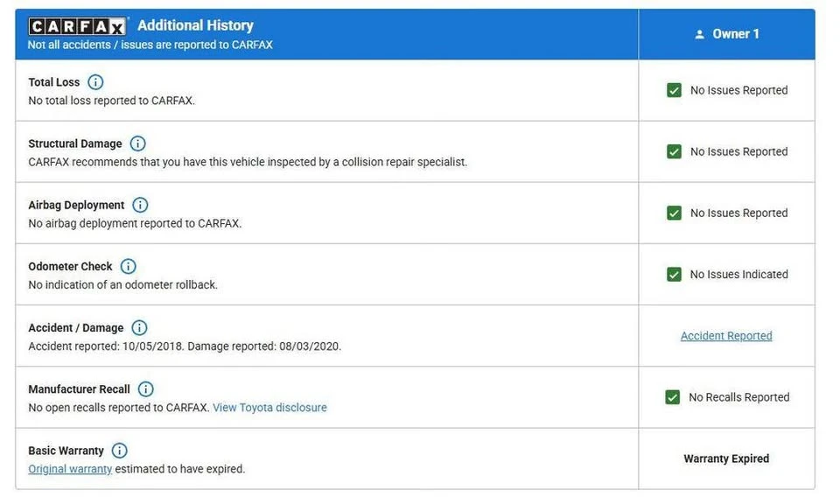This screenshot has height=504, width=840.
Task: Click the Total Loss green checkmark
Action: coord(674,90)
